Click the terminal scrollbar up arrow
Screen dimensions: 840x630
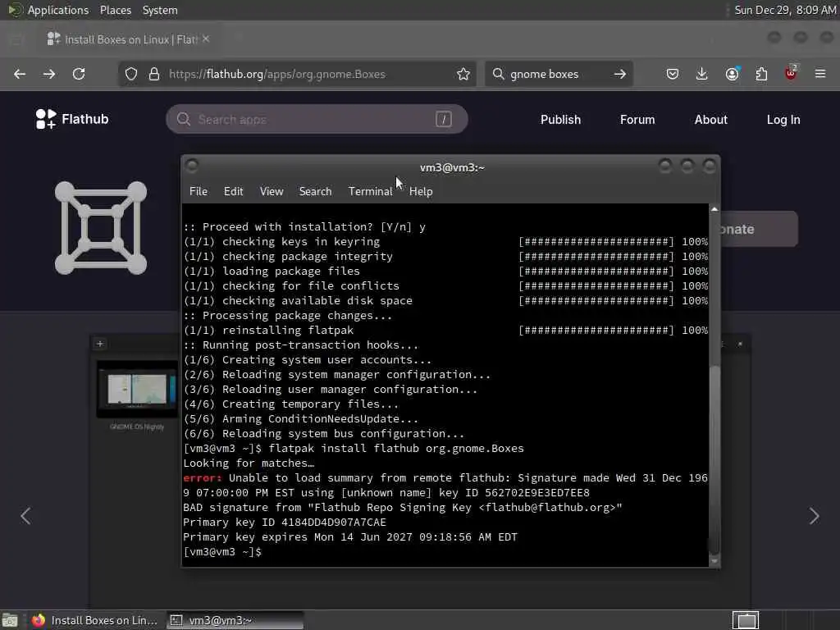714,209
